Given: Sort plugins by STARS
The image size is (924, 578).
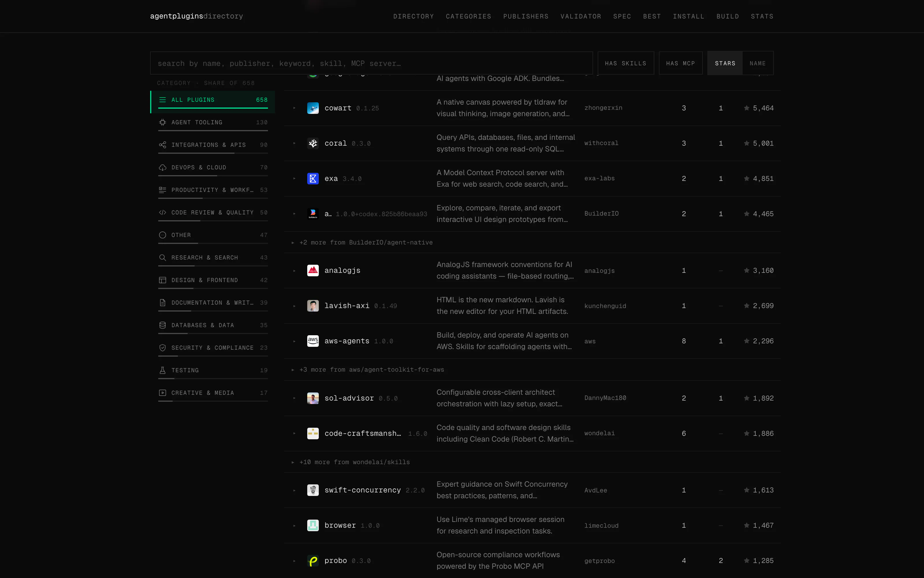Looking at the screenshot, I should [x=725, y=63].
